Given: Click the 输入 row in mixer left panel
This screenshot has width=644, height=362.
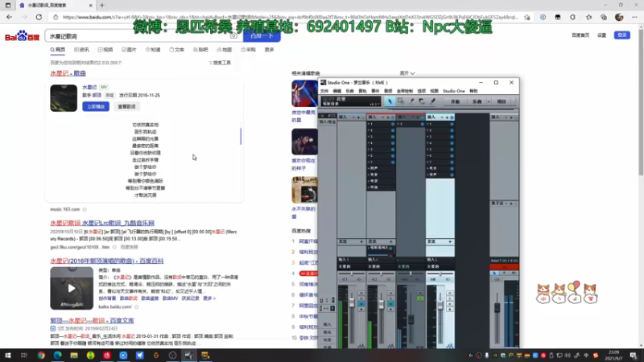Looking at the screenshot, I should click(328, 325).
